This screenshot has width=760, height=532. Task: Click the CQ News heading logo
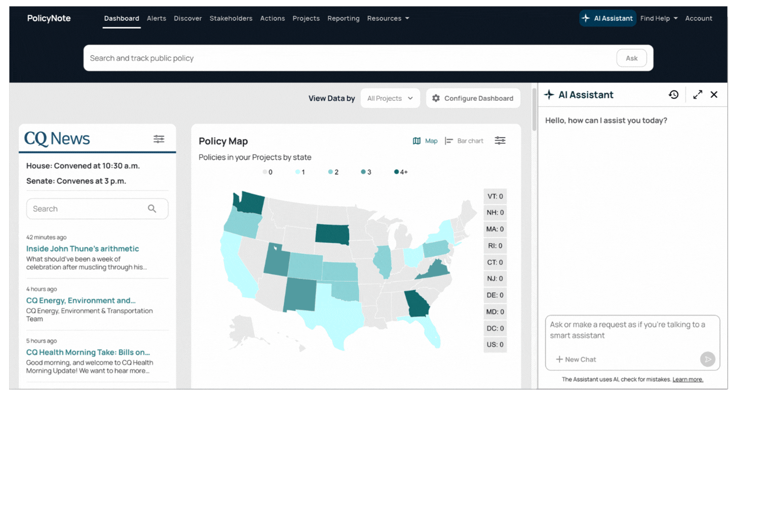pyautogui.click(x=57, y=139)
